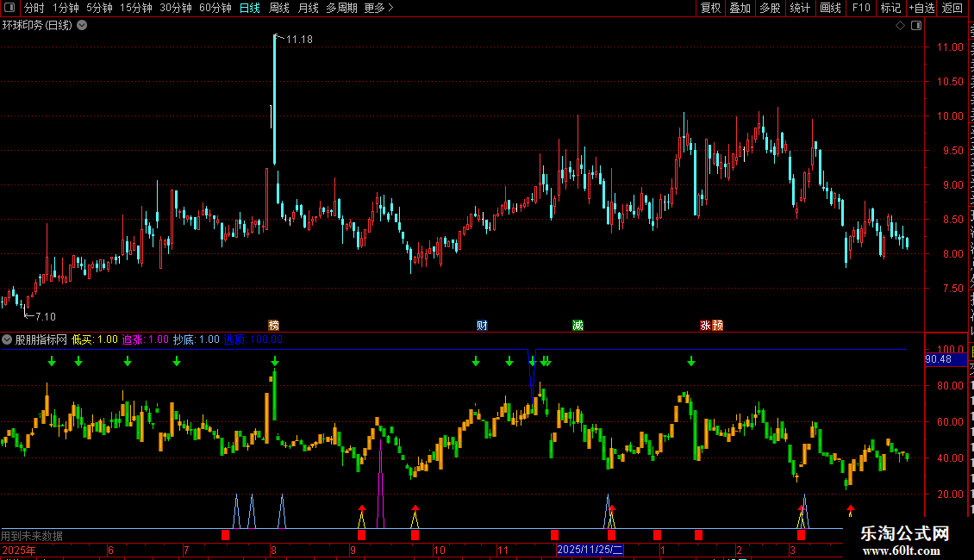Open the 统计 statistics tool
The width and height of the screenshot is (974, 560).
click(800, 8)
